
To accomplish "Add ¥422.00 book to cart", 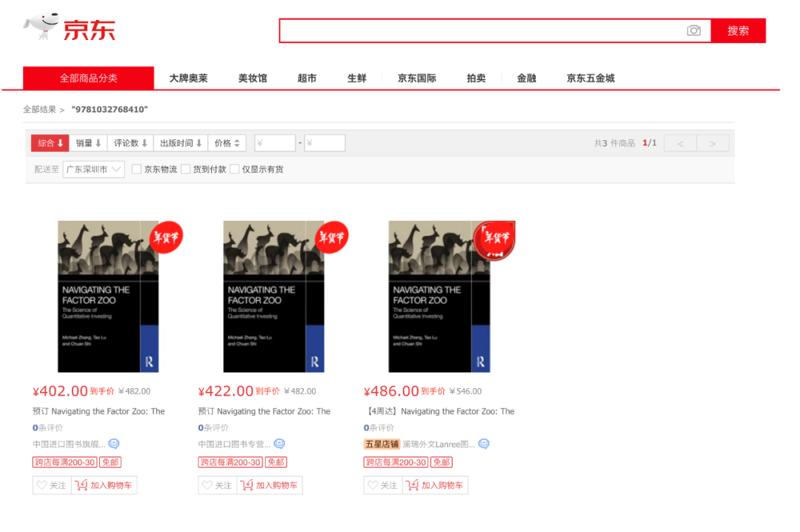I will click(270, 485).
